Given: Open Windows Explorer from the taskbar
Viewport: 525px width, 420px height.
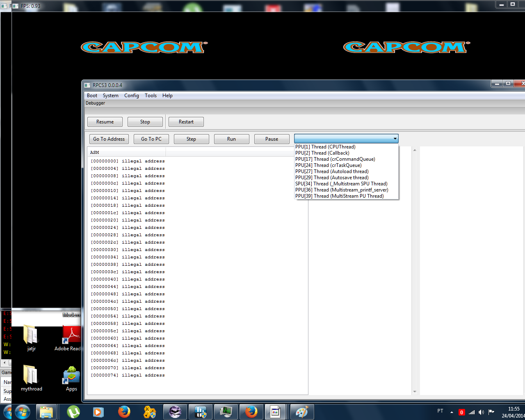Looking at the screenshot, I should [x=46, y=411].
